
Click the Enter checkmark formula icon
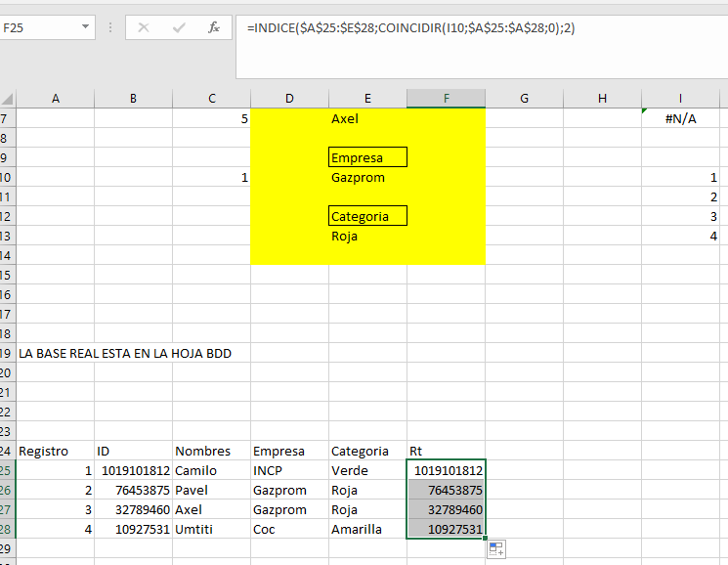pos(179,27)
